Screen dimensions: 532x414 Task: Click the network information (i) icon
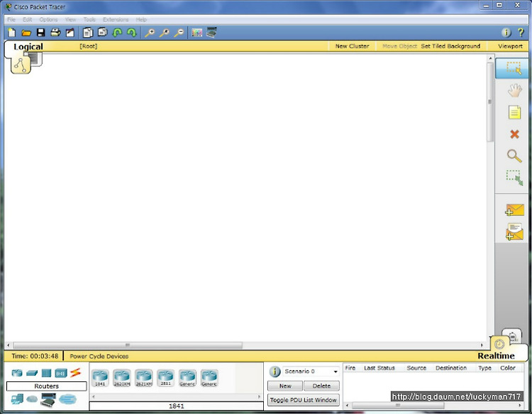[x=506, y=33]
